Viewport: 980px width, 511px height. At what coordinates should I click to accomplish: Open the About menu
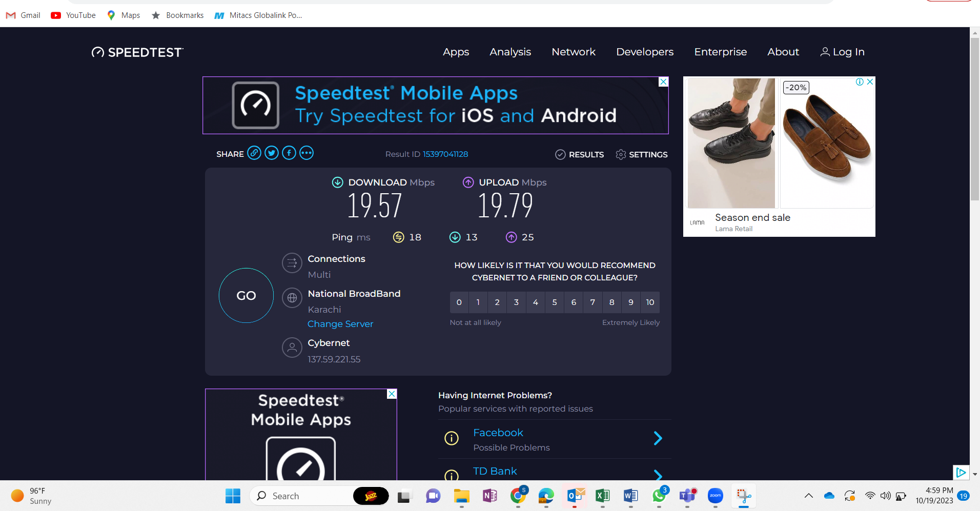coord(783,52)
